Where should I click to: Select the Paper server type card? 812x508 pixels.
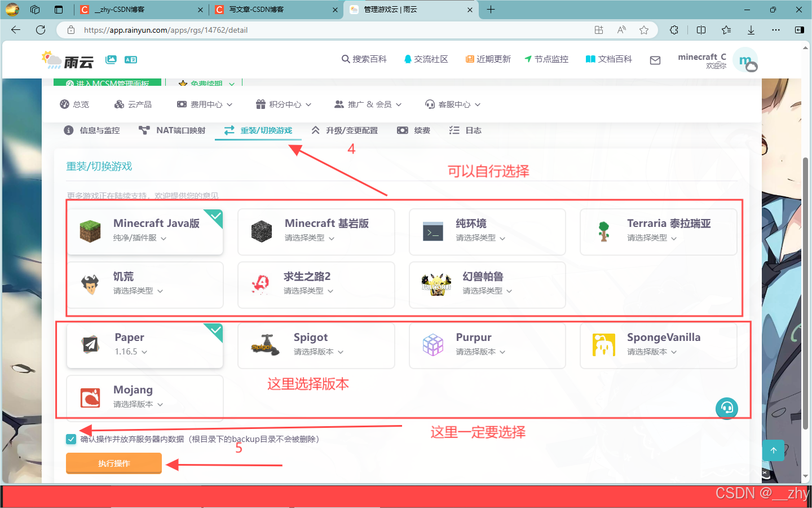[145, 345]
